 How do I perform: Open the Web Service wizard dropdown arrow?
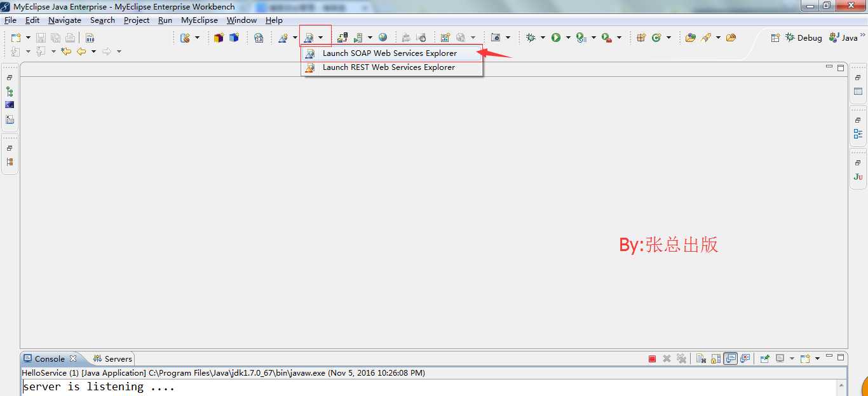[x=295, y=38]
